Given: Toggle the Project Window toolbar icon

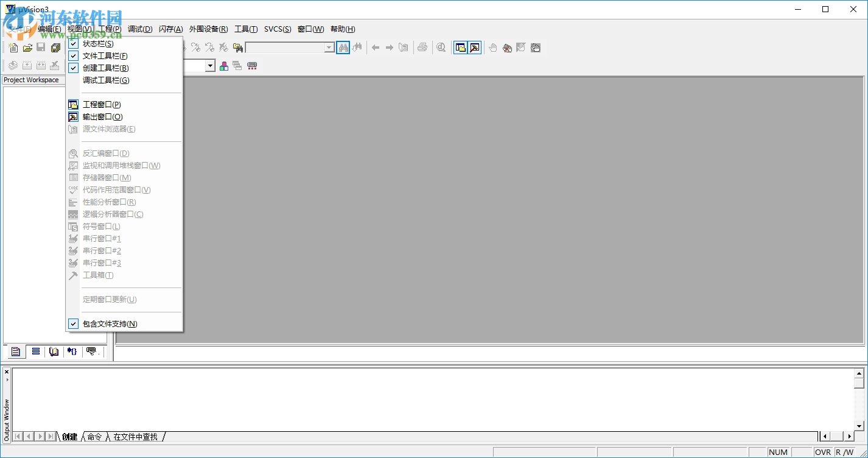Looking at the screenshot, I should click(x=461, y=48).
